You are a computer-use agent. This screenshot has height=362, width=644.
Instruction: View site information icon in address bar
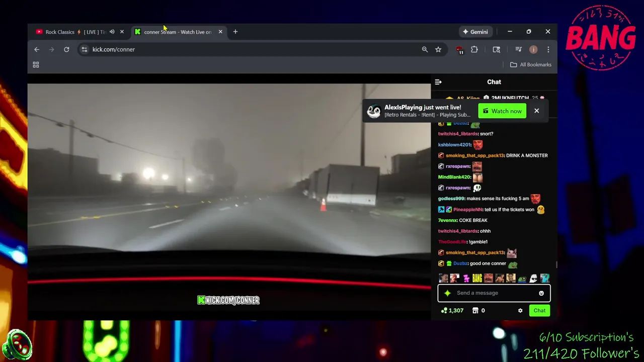(x=85, y=49)
